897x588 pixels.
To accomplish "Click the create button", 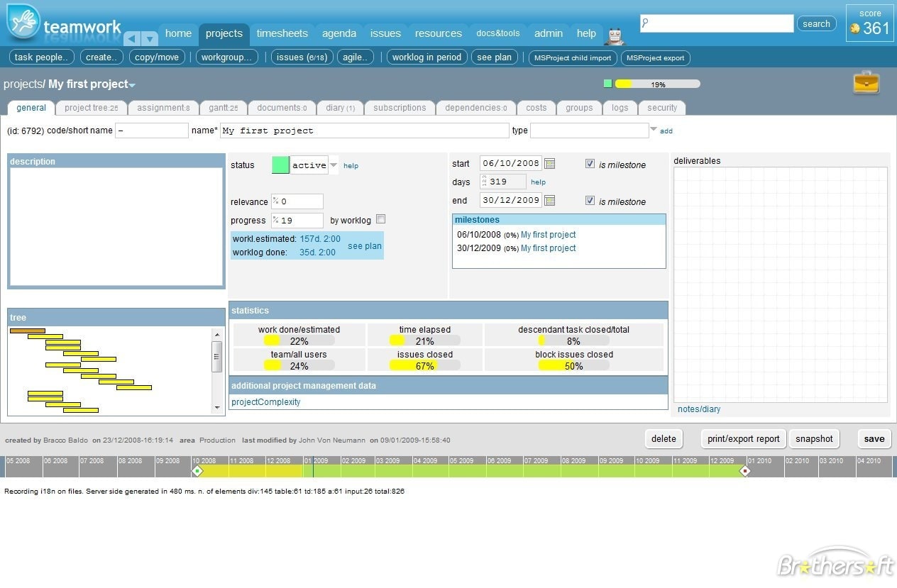I will coord(101,57).
